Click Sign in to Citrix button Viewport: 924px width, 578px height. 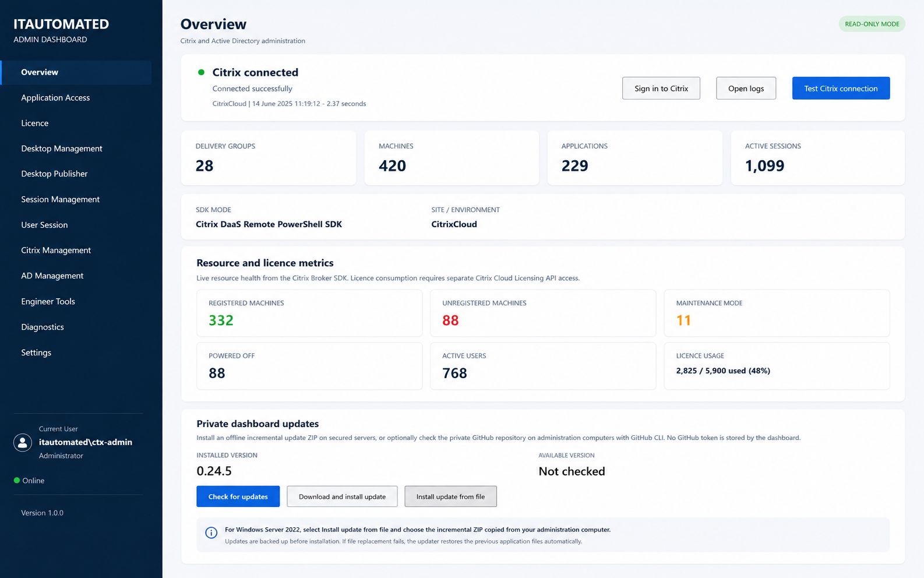(661, 89)
